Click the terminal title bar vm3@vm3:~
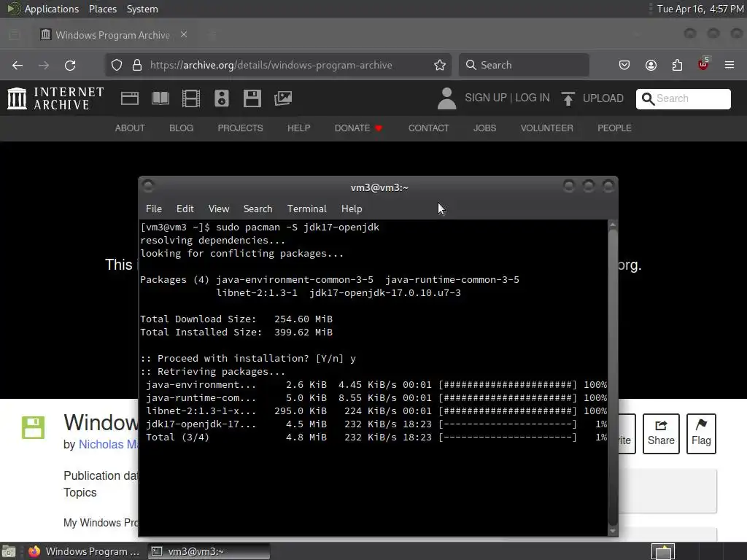The width and height of the screenshot is (747, 560). tap(379, 187)
